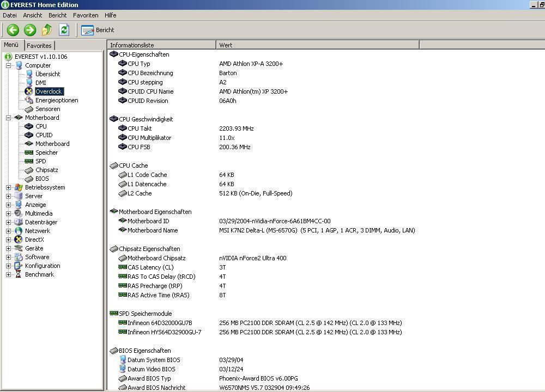This screenshot has width=545, height=392.
Task: Open the Favoriten menu
Action: click(86, 15)
